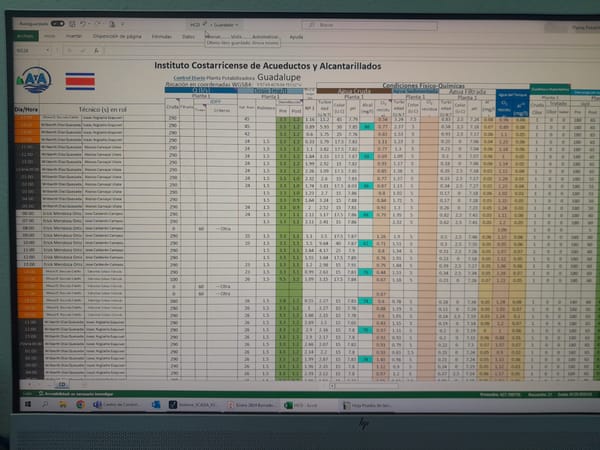
Task: Open Google Chrome from the taskbar
Action: [x=80, y=404]
